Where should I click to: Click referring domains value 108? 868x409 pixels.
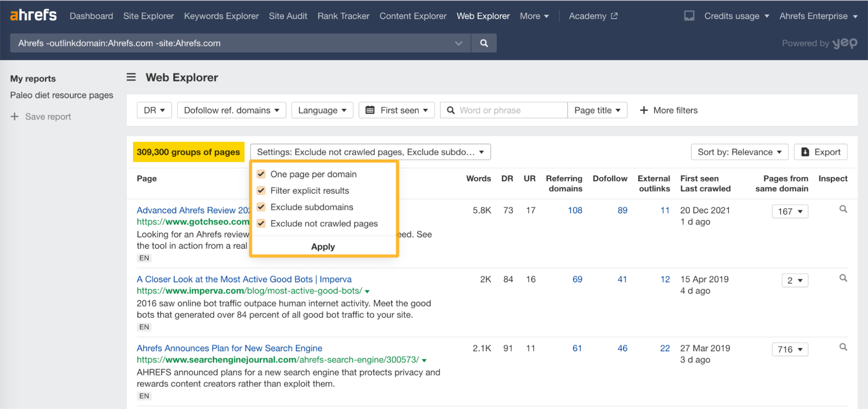tap(575, 210)
